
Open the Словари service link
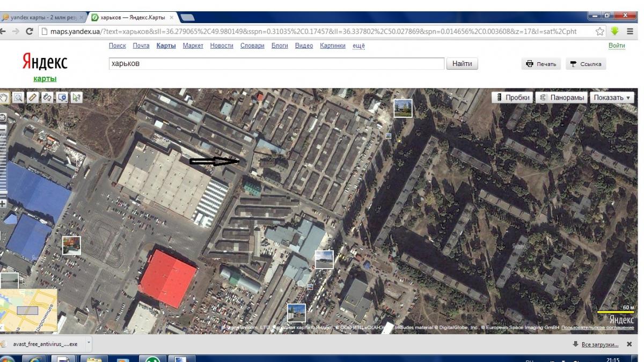pos(252,46)
